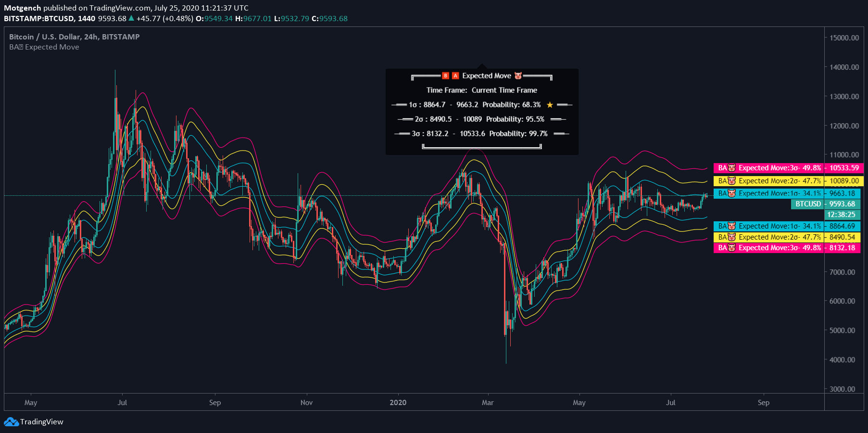
Task: Click the 12:38:25 countdown label
Action: click(x=842, y=215)
